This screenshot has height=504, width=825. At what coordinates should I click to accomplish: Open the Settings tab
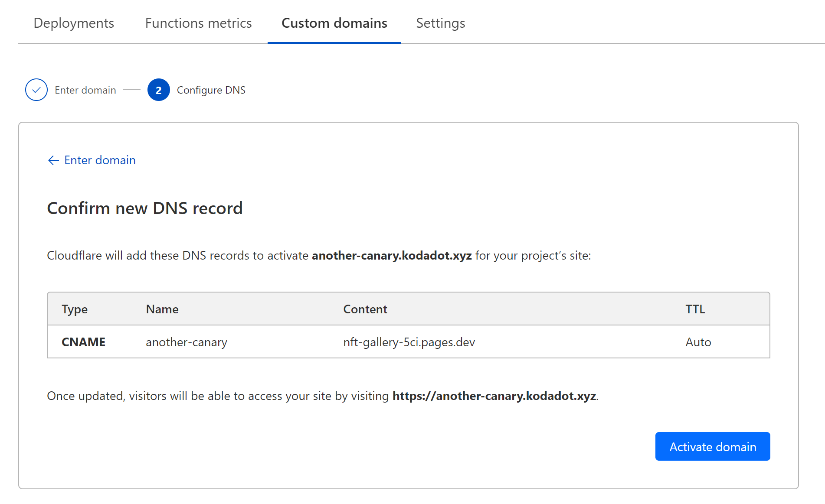point(441,23)
